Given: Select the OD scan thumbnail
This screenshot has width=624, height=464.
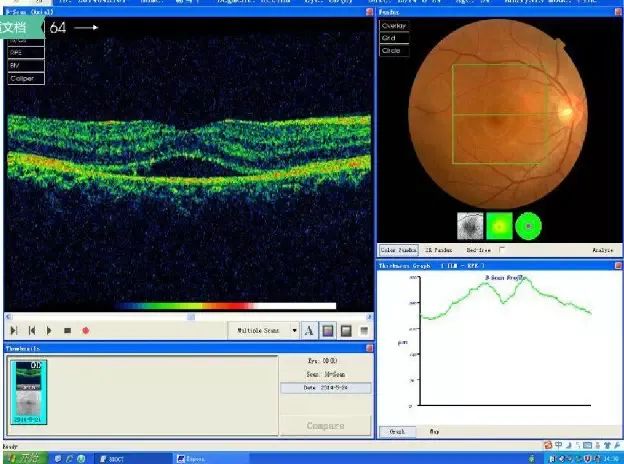Looking at the screenshot, I should [x=29, y=392].
